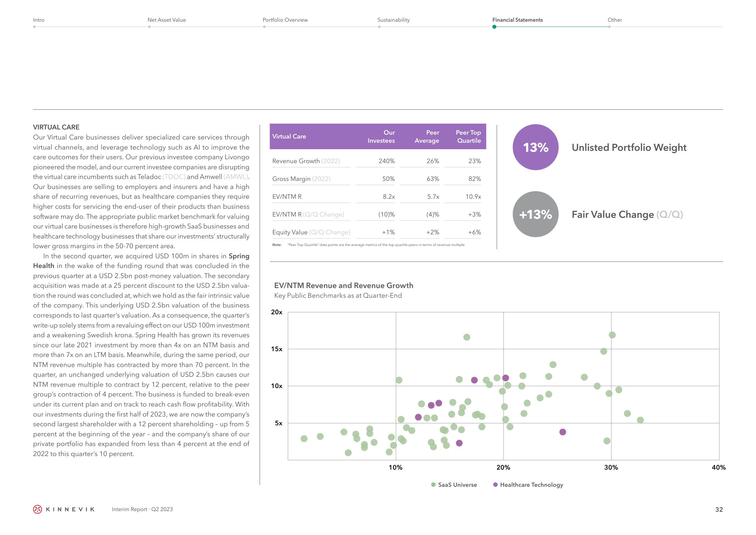
Task: Click the grey +13% fair value circle
Action: click(x=536, y=214)
